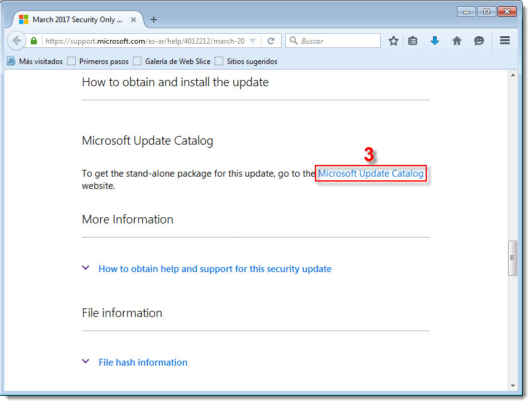
Task: Reload the page with the refresh icon
Action: [271, 41]
